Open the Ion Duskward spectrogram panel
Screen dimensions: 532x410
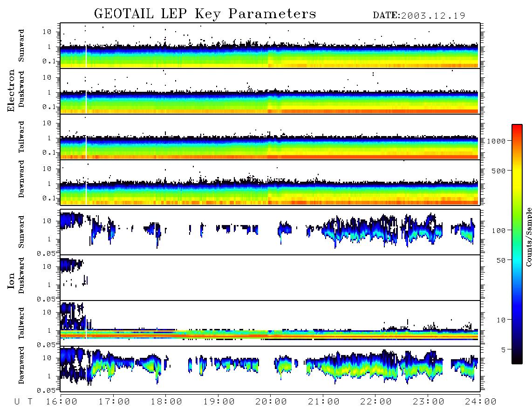270,278
